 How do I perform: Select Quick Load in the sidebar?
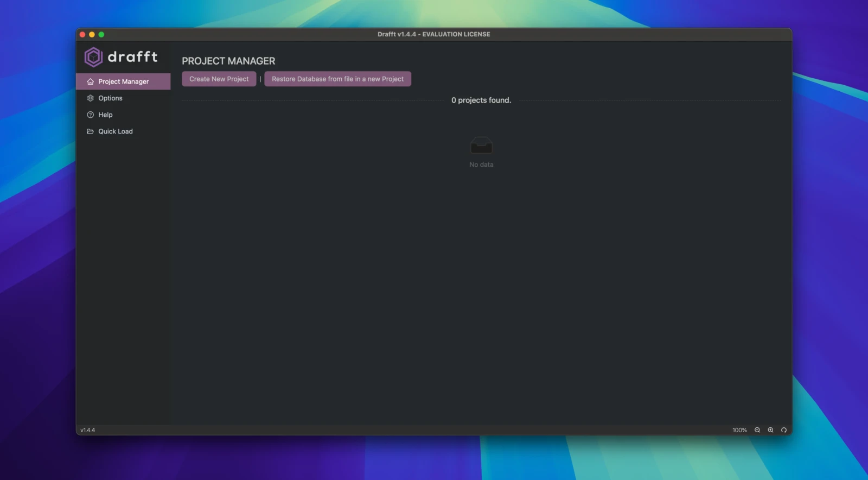pyautogui.click(x=123, y=131)
